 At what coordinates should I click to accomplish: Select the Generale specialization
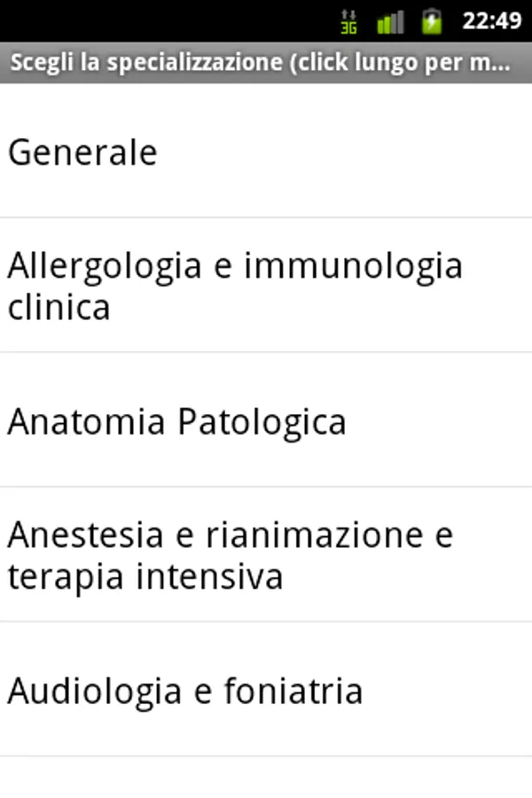[266, 151]
